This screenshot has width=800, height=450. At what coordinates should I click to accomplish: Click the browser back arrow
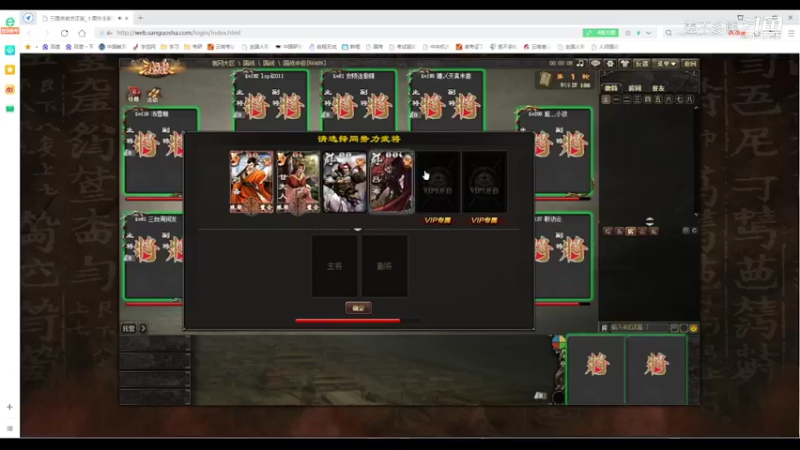[29, 33]
